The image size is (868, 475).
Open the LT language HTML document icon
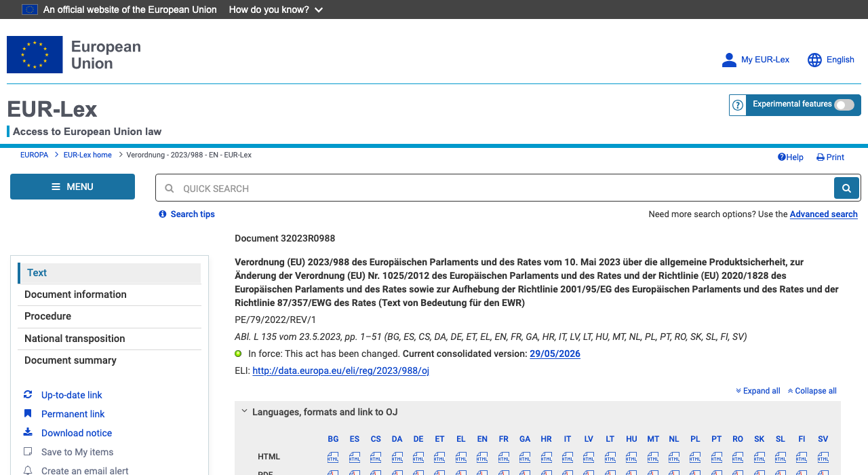click(610, 457)
